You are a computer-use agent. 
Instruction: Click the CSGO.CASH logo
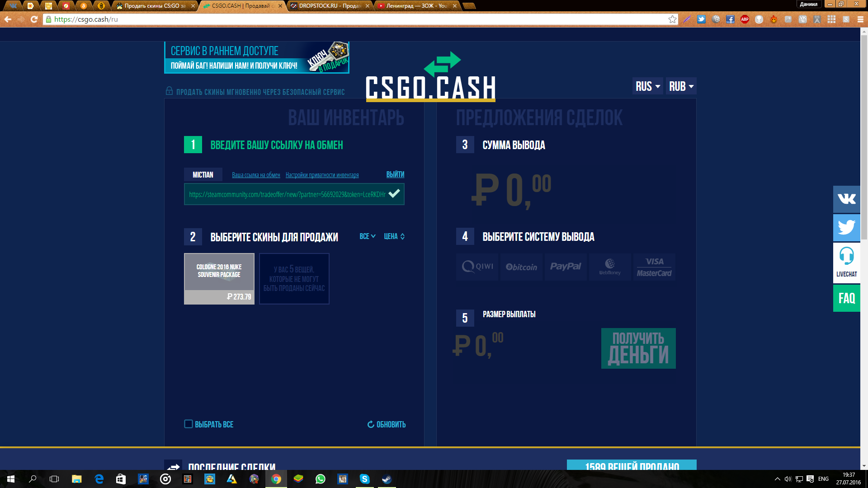[430, 77]
